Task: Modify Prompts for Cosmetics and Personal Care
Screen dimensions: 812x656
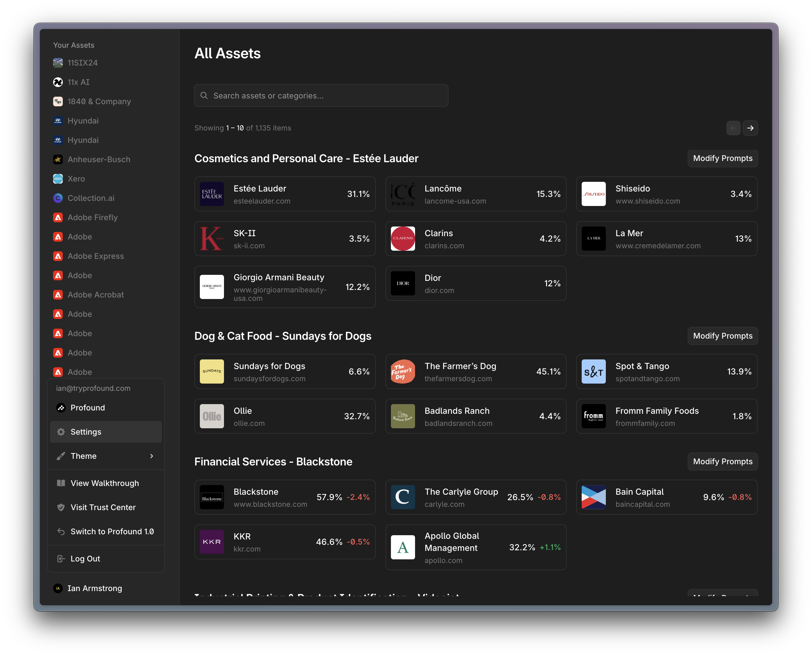Action: (x=722, y=158)
